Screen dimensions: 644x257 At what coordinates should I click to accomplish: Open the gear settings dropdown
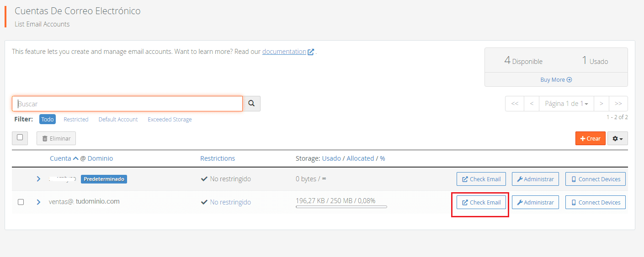[617, 138]
